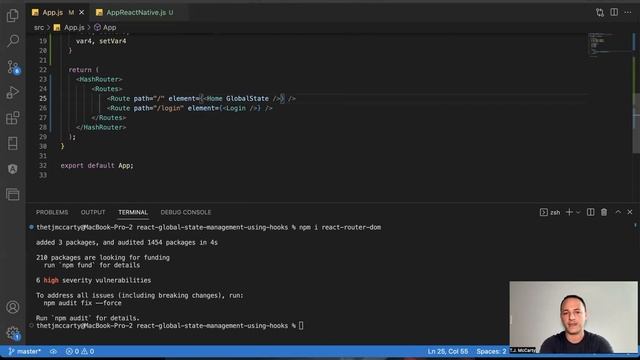Image resolution: width=640 pixels, height=360 pixels.
Task: Click the eye watch status bar icon
Action: [53, 351]
